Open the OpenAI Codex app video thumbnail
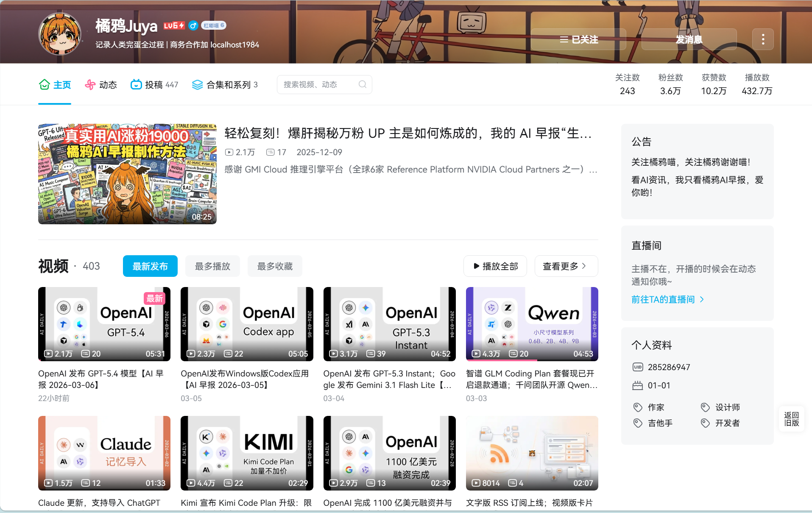 [247, 324]
